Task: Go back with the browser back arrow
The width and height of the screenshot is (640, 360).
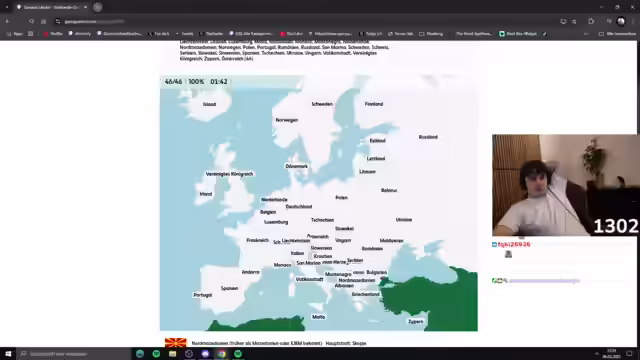Action: [7, 21]
